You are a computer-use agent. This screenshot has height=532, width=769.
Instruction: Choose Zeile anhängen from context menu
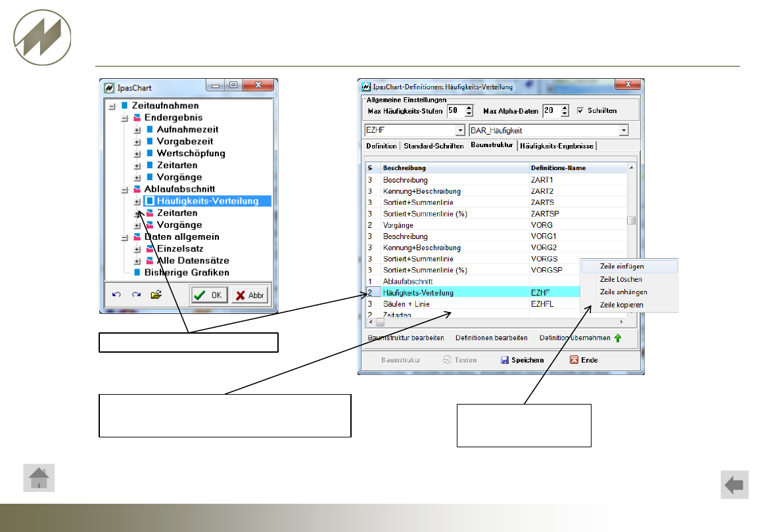629,292
